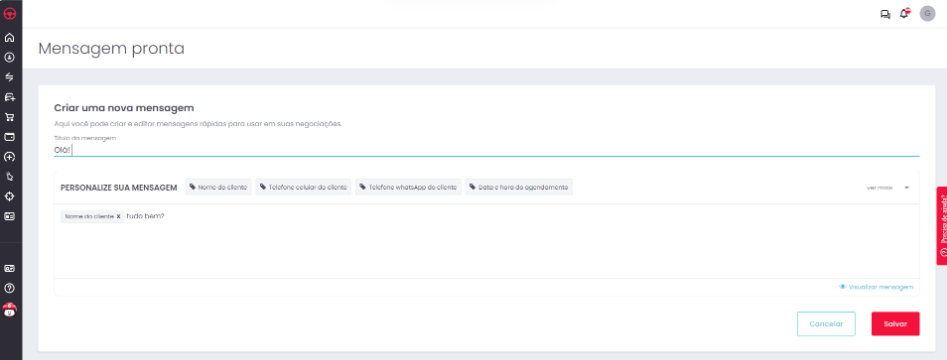The width and height of the screenshot is (947, 360).
Task: Click the crosshair target sidebar icon
Action: [10, 196]
